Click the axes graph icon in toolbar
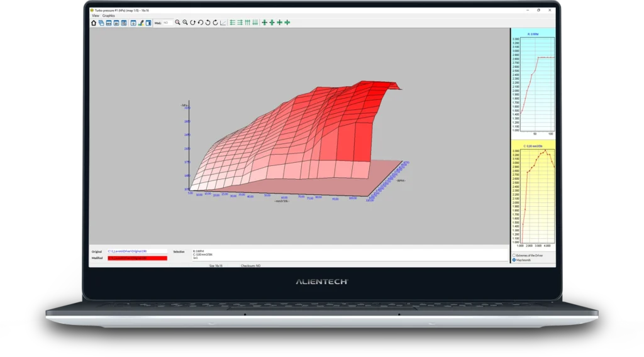Image resolution: width=644 pixels, height=357 pixels. (223, 23)
